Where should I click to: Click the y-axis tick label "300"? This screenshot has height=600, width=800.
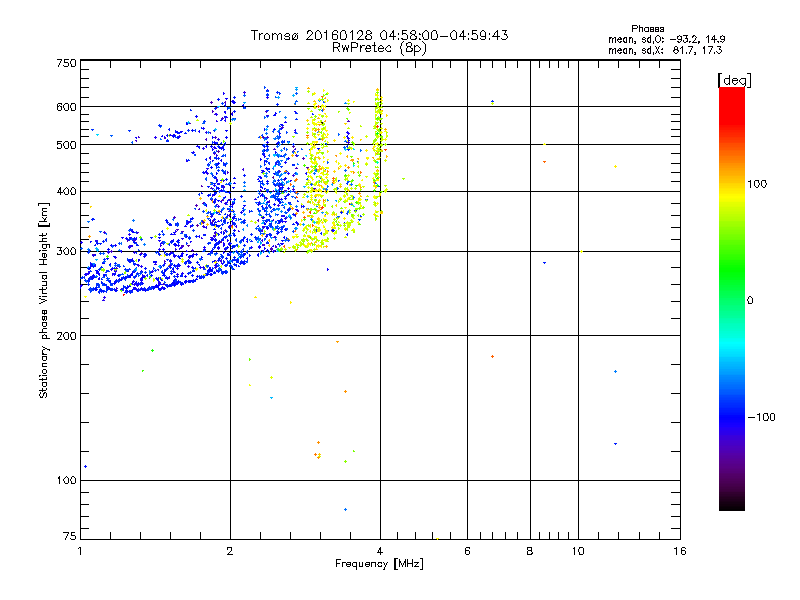tap(66, 251)
